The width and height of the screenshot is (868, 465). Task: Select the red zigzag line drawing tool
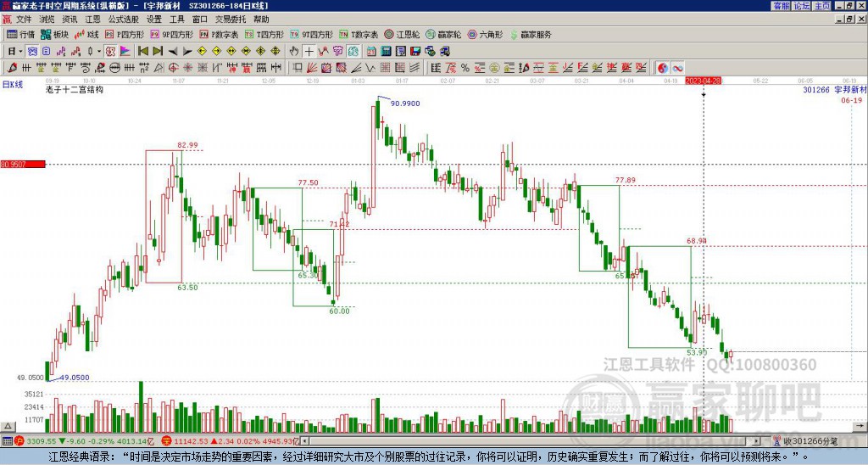(323, 52)
